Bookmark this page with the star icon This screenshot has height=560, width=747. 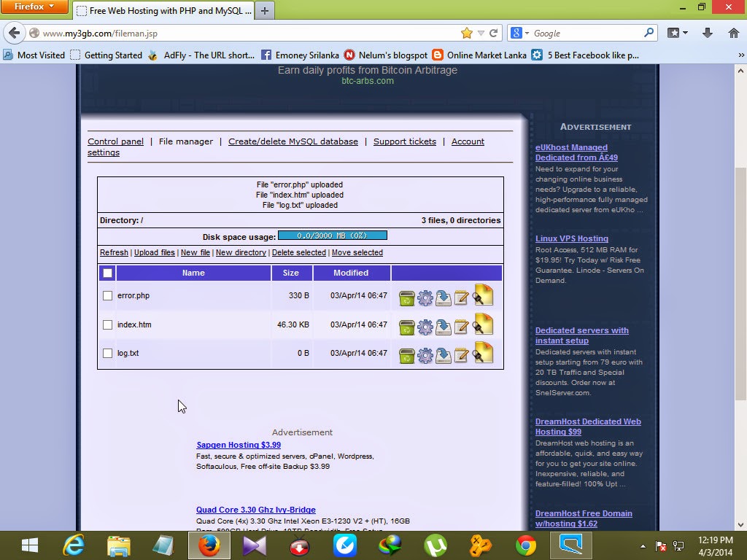pos(466,33)
